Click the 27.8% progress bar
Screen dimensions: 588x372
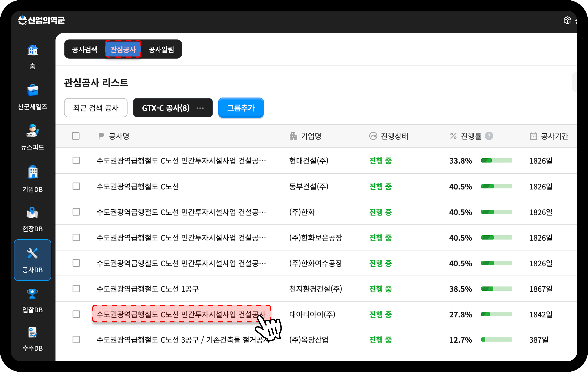click(497, 314)
